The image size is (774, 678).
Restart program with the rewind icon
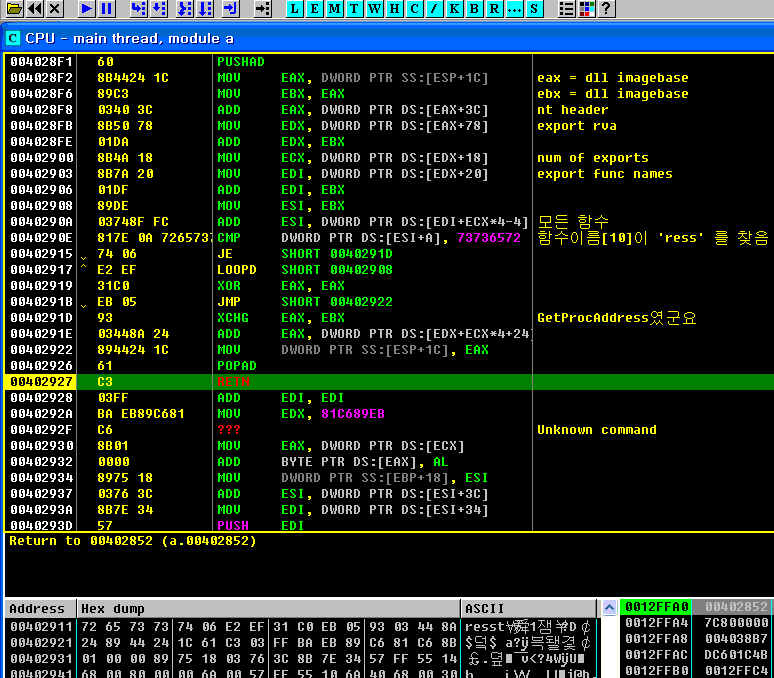35,8
